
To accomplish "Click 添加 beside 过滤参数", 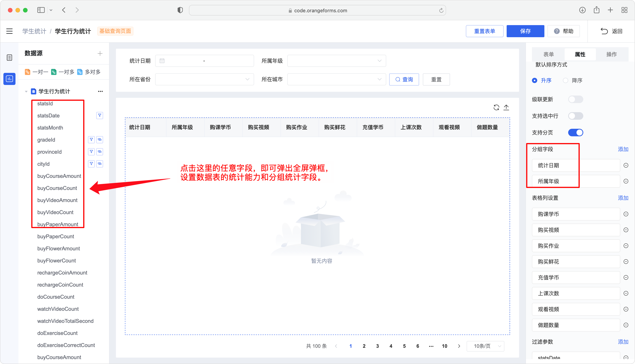I will (623, 342).
